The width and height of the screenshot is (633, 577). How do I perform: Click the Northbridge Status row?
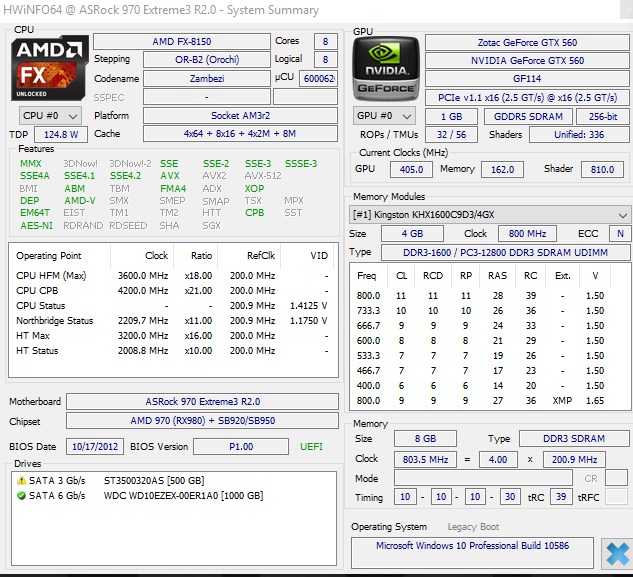pos(172,321)
